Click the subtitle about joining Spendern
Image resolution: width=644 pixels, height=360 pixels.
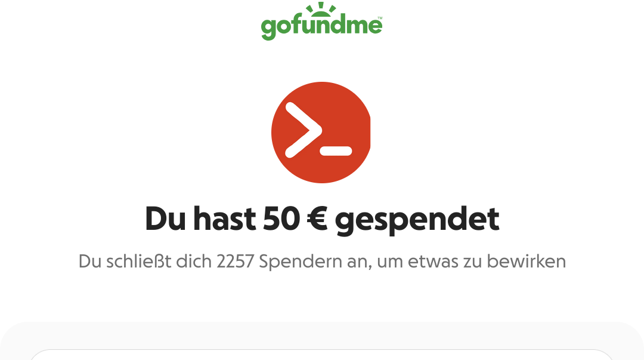[x=322, y=261]
